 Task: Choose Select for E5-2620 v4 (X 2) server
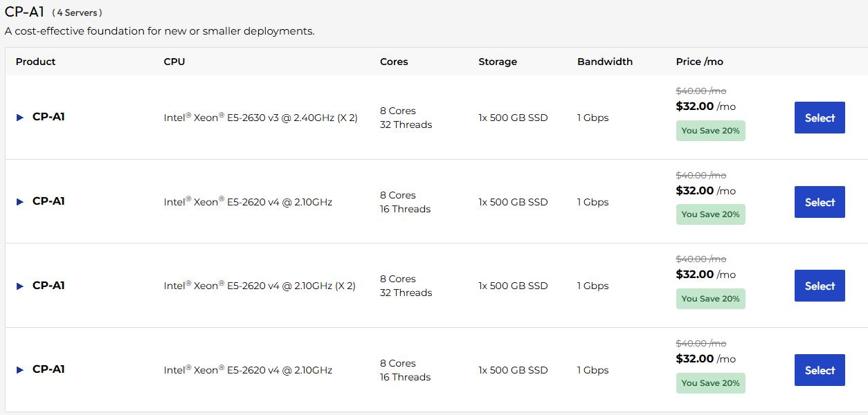pyautogui.click(x=819, y=286)
